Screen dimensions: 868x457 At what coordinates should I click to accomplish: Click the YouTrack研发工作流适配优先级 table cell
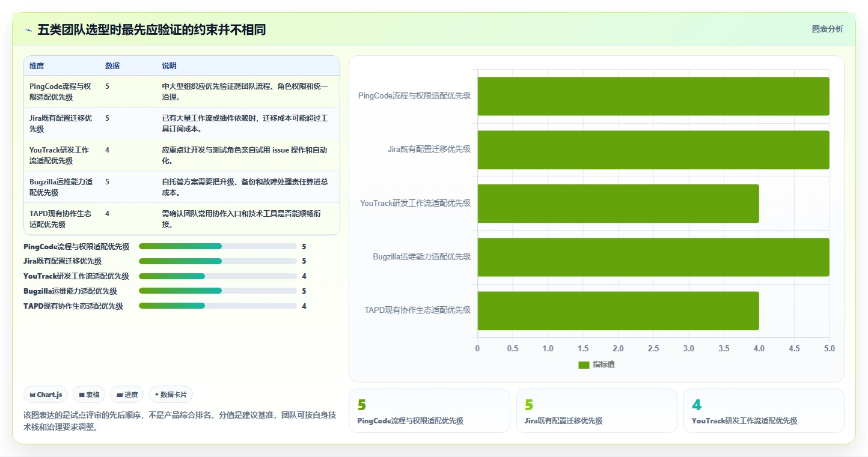coord(61,155)
